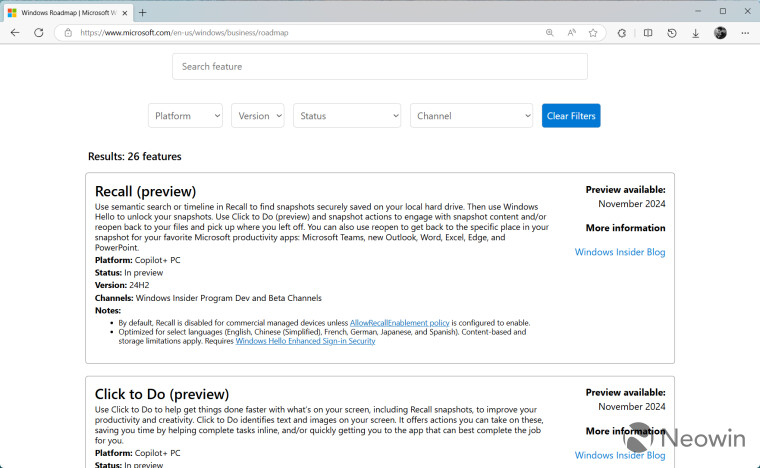
Task: Click the zoom magnifier in address bar
Action: pyautogui.click(x=549, y=32)
